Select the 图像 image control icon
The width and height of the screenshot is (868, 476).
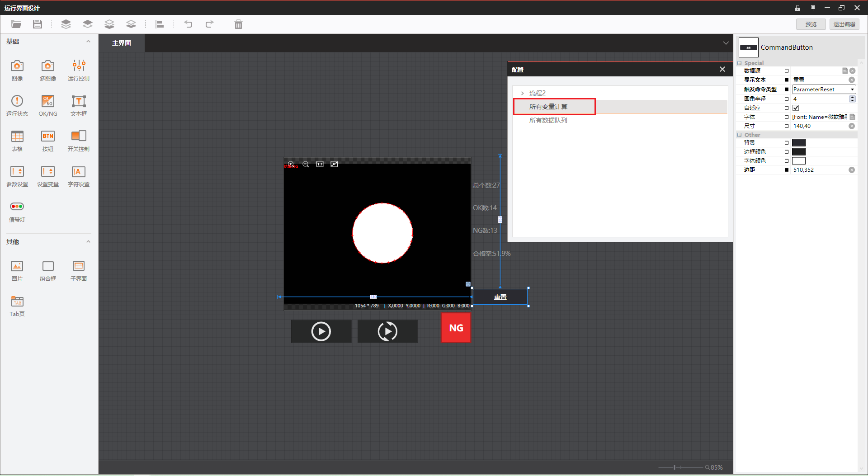[17, 66]
